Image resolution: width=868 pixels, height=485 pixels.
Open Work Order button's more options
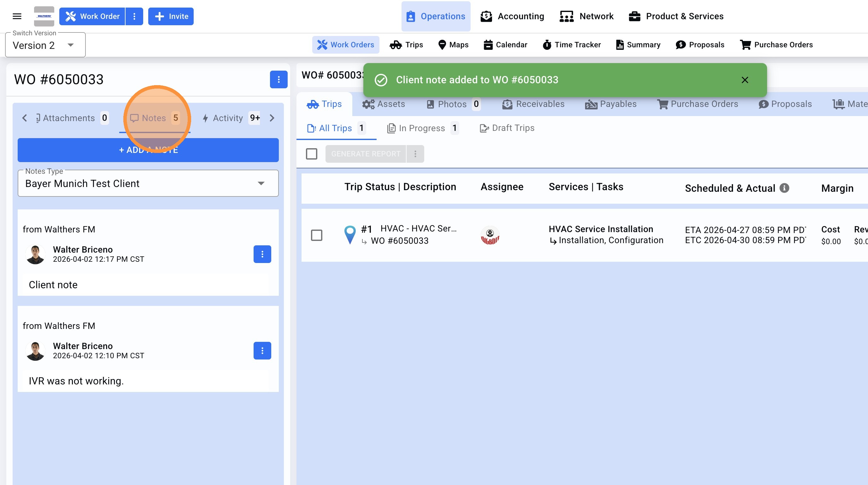pyautogui.click(x=134, y=16)
